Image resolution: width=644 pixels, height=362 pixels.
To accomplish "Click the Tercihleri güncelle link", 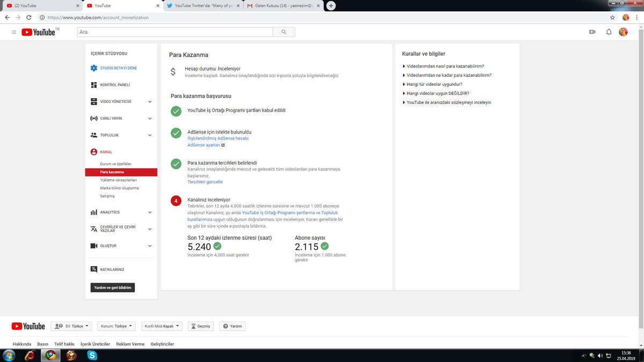I will coord(205,182).
